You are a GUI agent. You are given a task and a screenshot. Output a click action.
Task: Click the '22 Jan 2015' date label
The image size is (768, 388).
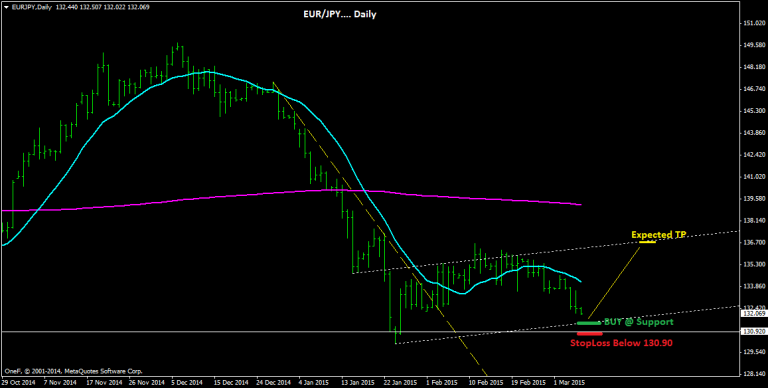[400, 382]
